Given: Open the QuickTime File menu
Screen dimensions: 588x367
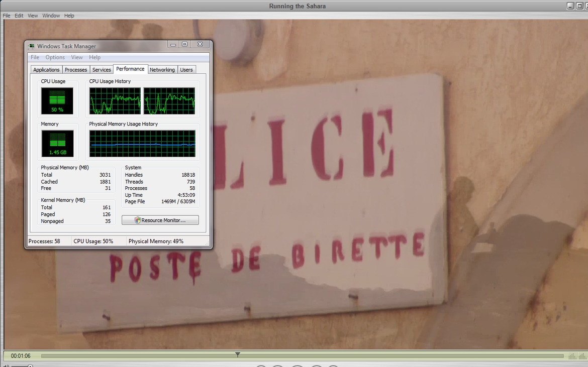Looking at the screenshot, I should pos(7,16).
